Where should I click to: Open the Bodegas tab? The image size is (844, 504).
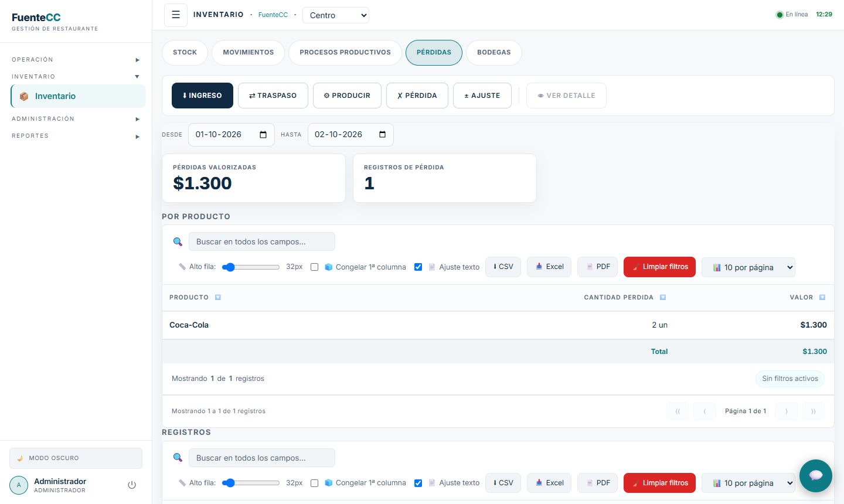point(494,53)
